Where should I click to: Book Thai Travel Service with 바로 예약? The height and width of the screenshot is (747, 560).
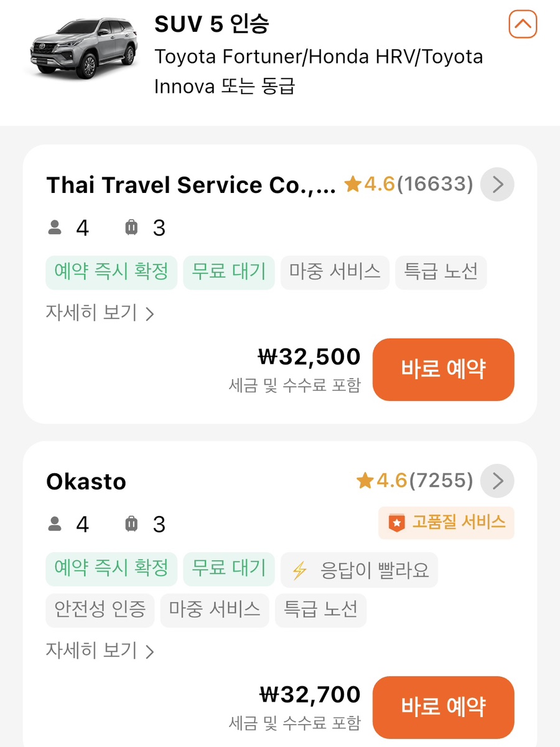(443, 369)
